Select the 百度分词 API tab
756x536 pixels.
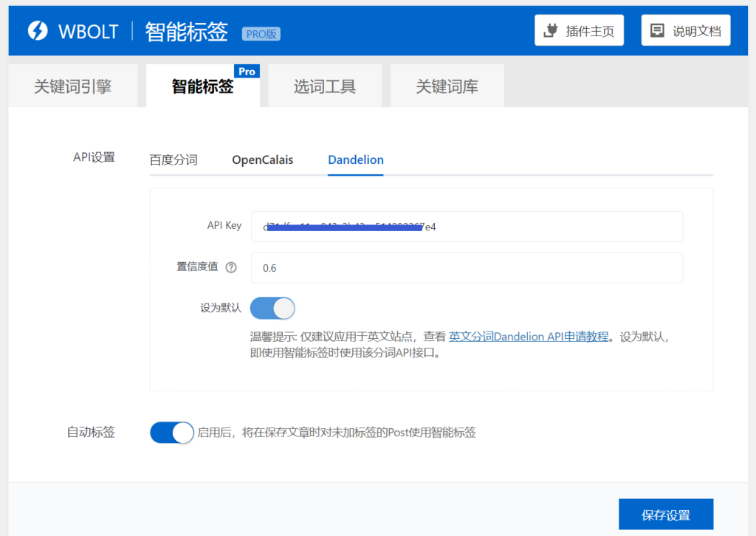pos(173,159)
